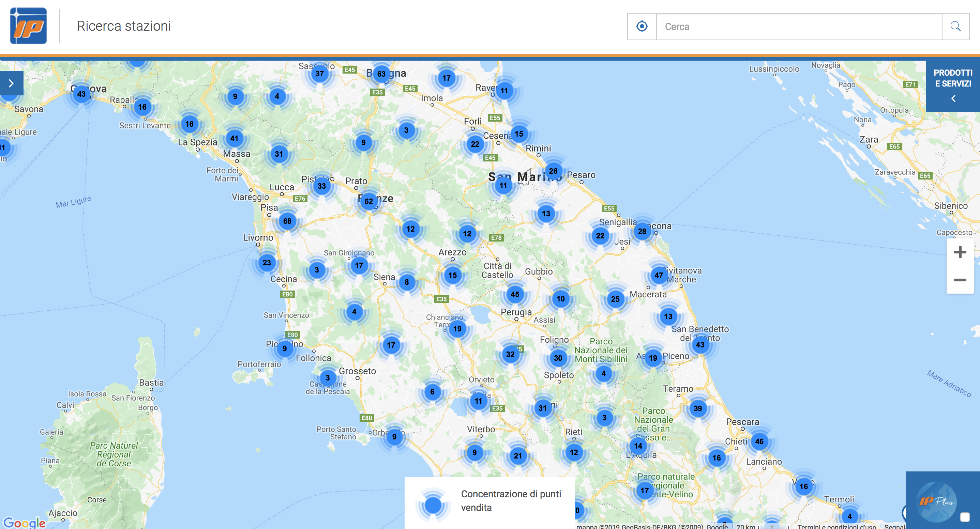Open cluster 45 above Perugia
Image resolution: width=980 pixels, height=529 pixels.
tap(515, 294)
